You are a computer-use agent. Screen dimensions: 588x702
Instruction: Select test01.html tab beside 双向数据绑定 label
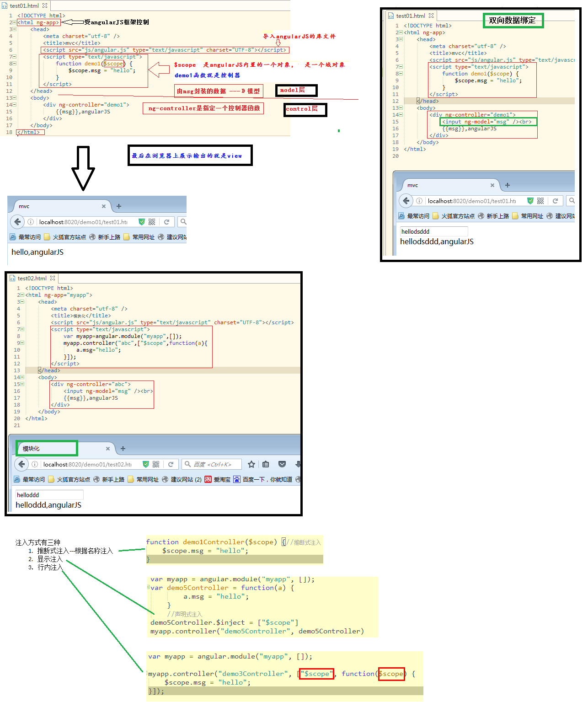411,16
